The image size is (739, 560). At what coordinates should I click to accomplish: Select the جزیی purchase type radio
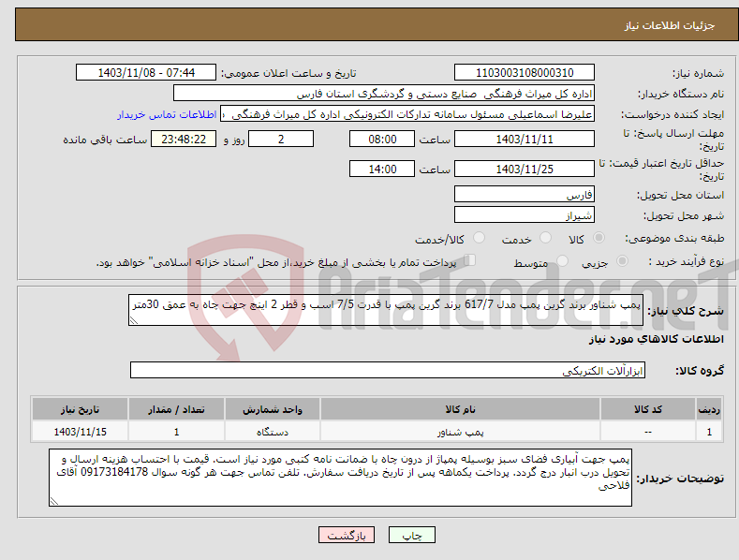(x=622, y=260)
